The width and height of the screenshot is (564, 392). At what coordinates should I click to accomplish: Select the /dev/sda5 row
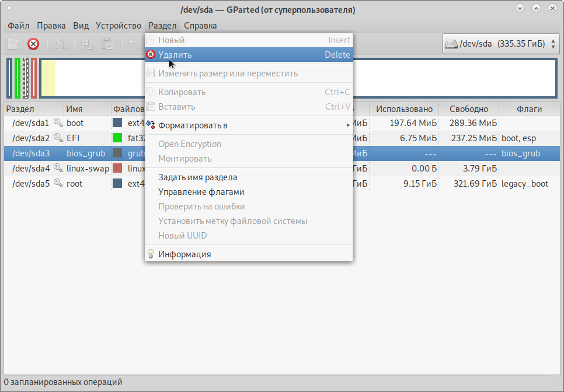(x=282, y=183)
